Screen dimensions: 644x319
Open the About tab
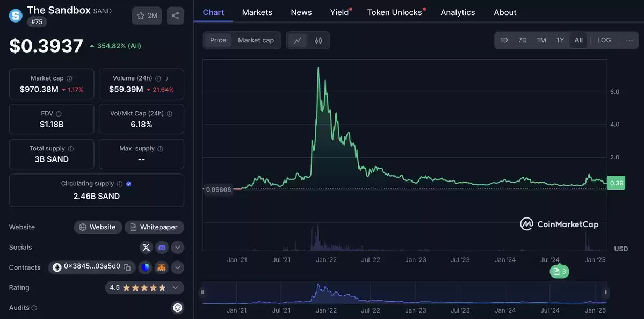pyautogui.click(x=505, y=12)
